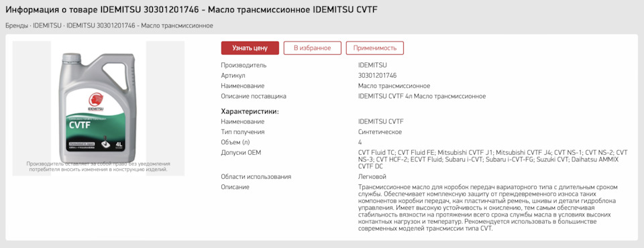This screenshot has width=644, height=248.
Task: Open the Применимость button
Action: [x=374, y=48]
